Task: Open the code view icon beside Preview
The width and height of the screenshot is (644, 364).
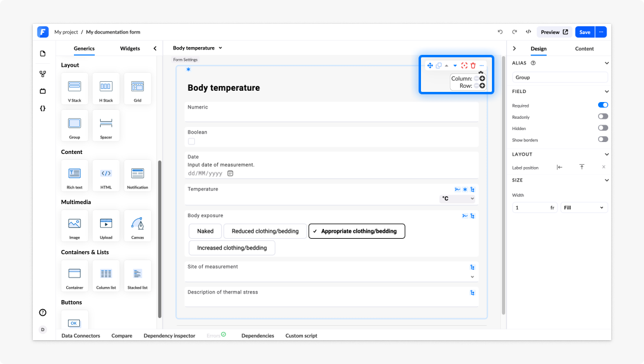Action: click(528, 32)
